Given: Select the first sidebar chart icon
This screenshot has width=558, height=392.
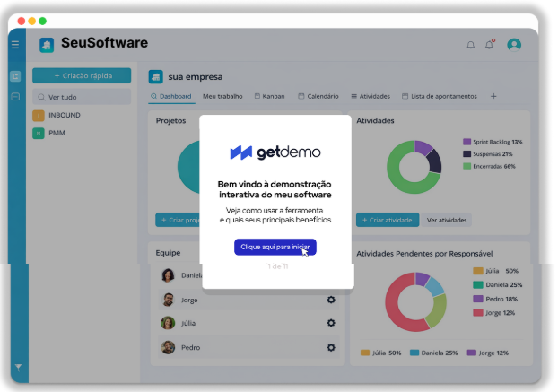Looking at the screenshot, I should (15, 76).
